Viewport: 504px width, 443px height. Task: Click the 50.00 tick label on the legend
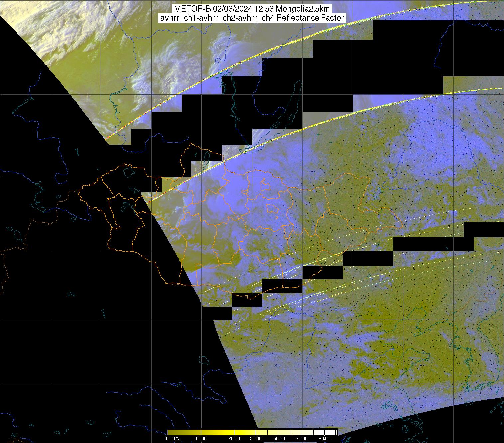tap(279, 439)
